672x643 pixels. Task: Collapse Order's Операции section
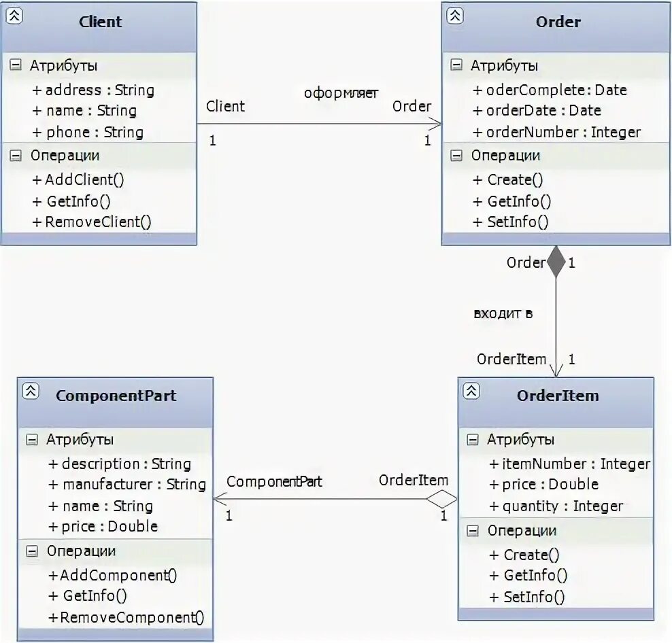[456, 155]
